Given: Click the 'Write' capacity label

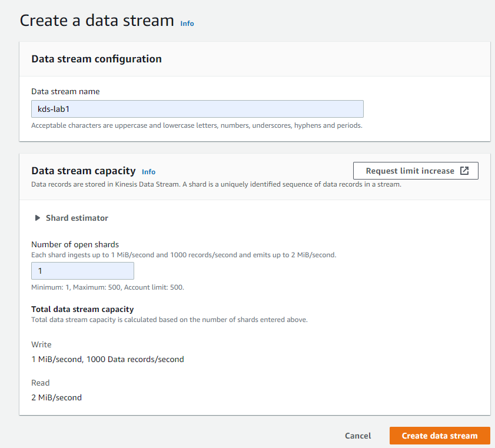Looking at the screenshot, I should click(41, 344).
